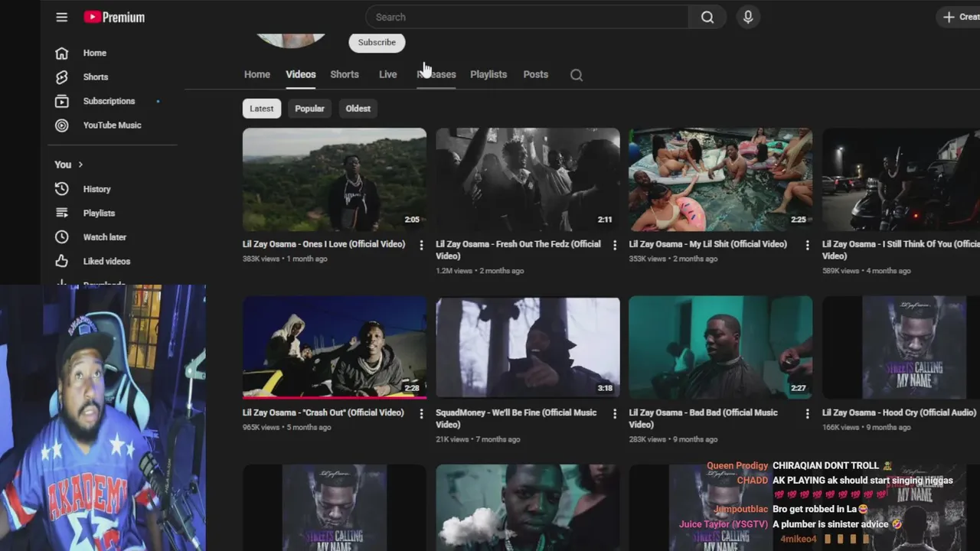980x551 pixels.
Task: Focus the Search input field
Action: pyautogui.click(x=528, y=17)
